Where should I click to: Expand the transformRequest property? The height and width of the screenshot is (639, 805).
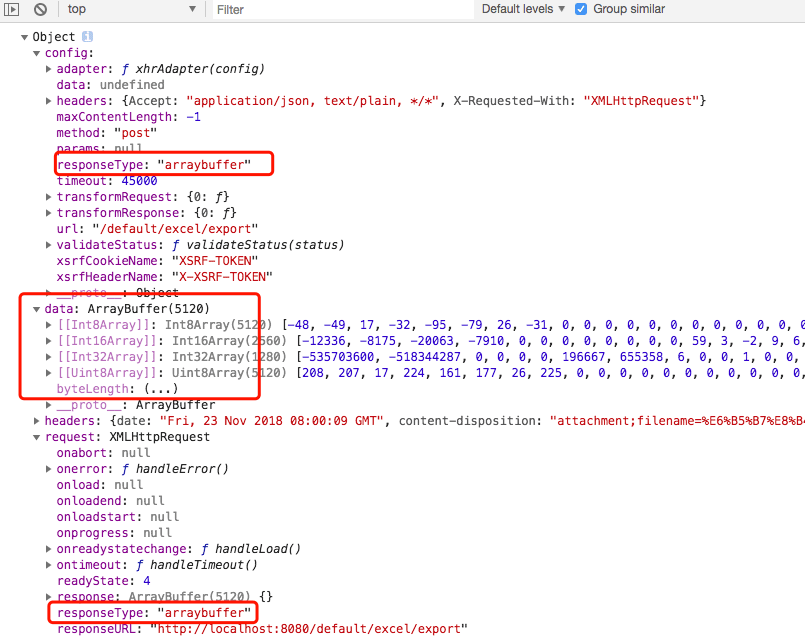(48, 197)
